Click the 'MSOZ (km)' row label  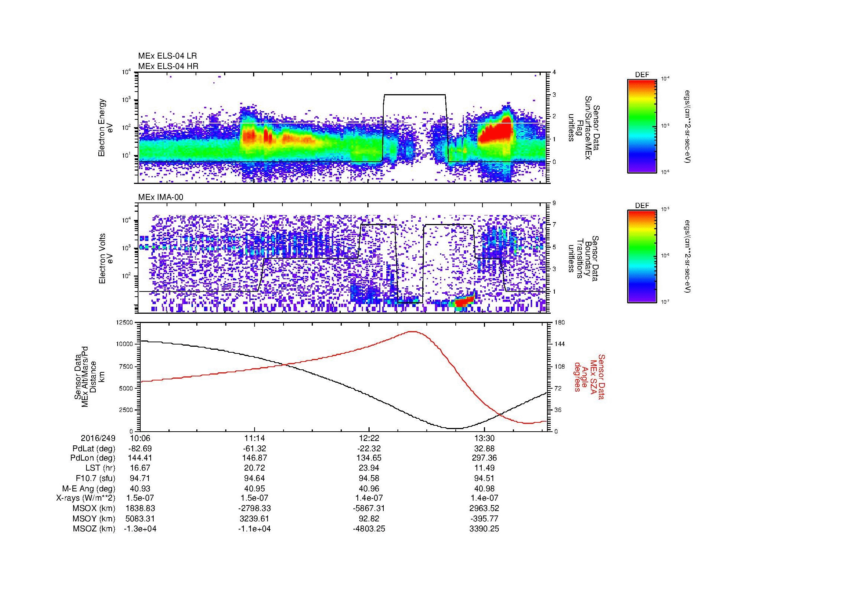94,529
